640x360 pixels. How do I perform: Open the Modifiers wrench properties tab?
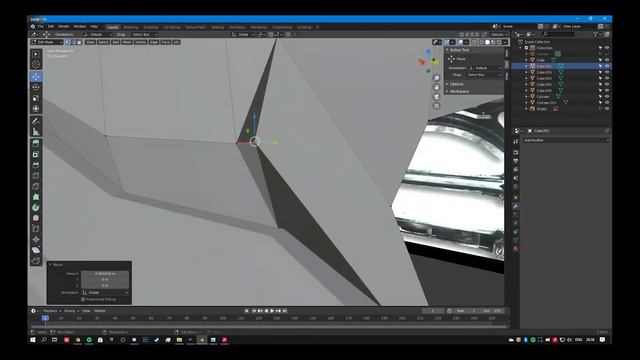click(516, 207)
